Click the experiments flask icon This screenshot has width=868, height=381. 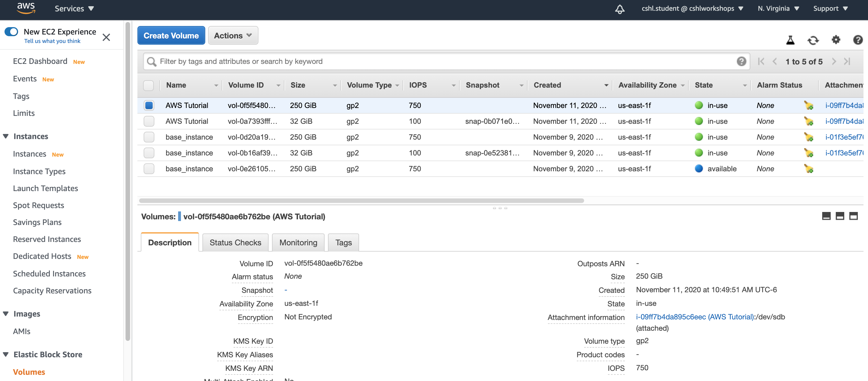point(790,40)
